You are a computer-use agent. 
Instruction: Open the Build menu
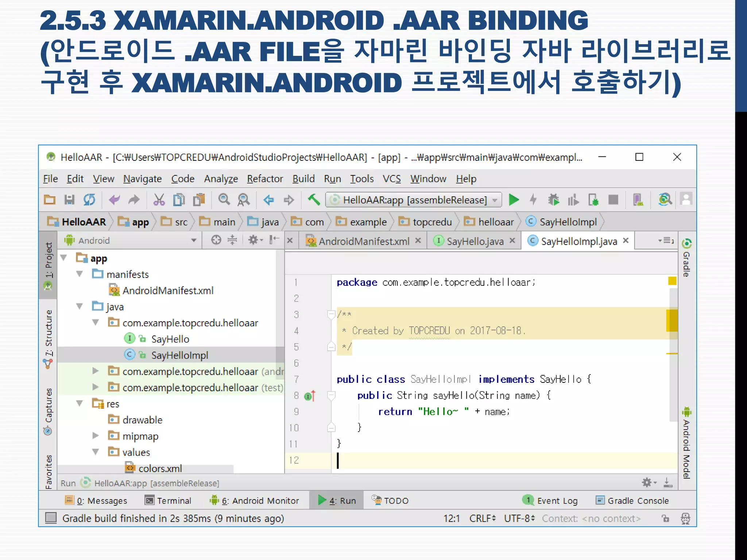pyautogui.click(x=303, y=179)
